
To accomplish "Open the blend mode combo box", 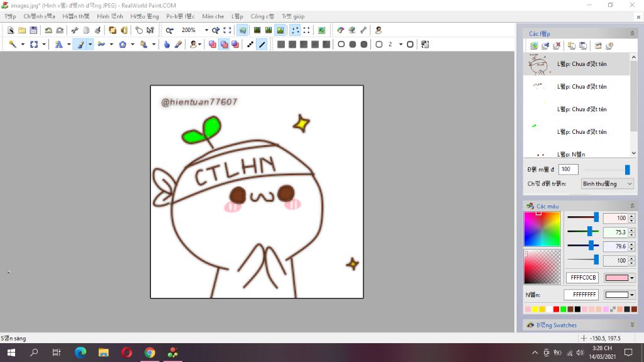I will [x=608, y=184].
